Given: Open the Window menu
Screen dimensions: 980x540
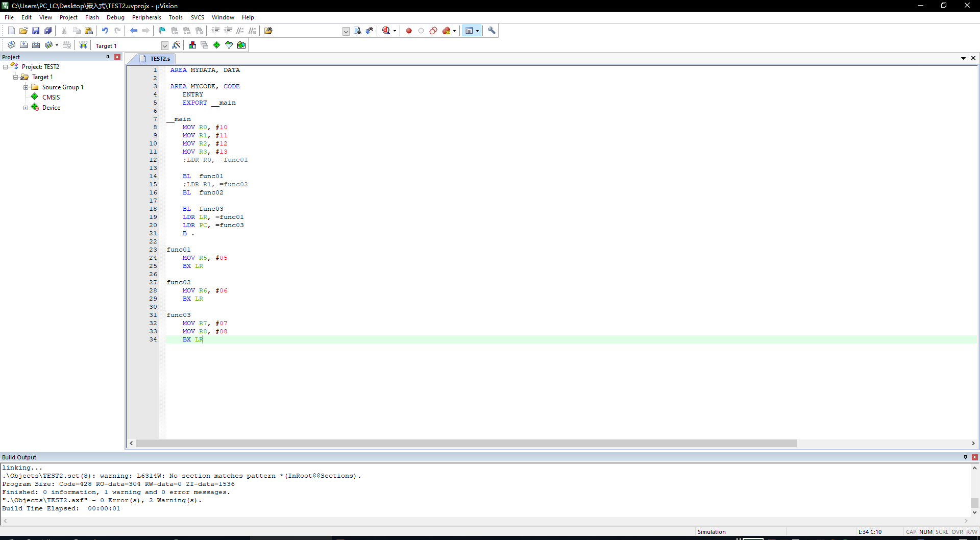Looking at the screenshot, I should [223, 17].
